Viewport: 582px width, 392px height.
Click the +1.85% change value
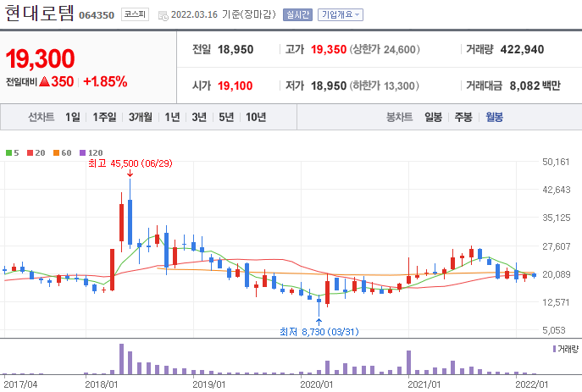pos(105,81)
